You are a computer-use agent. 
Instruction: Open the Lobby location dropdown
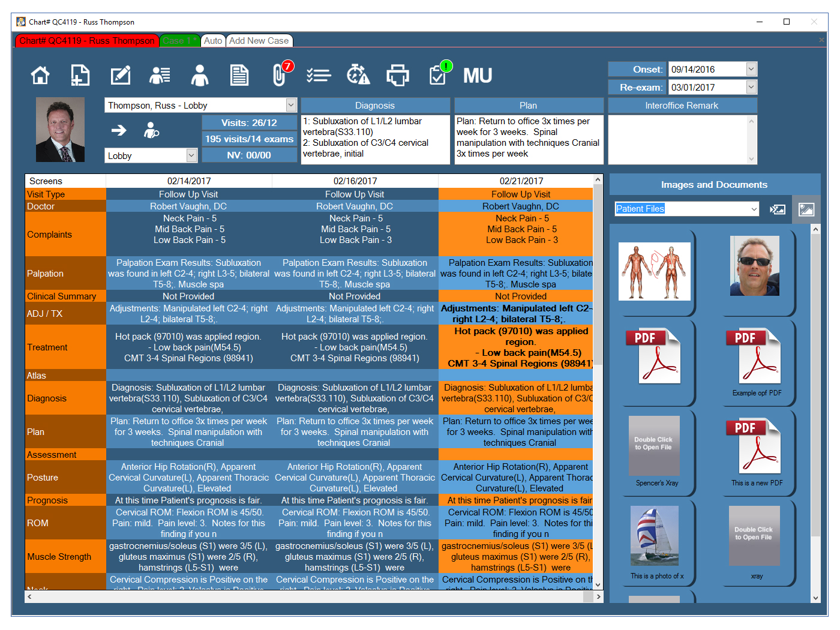191,155
